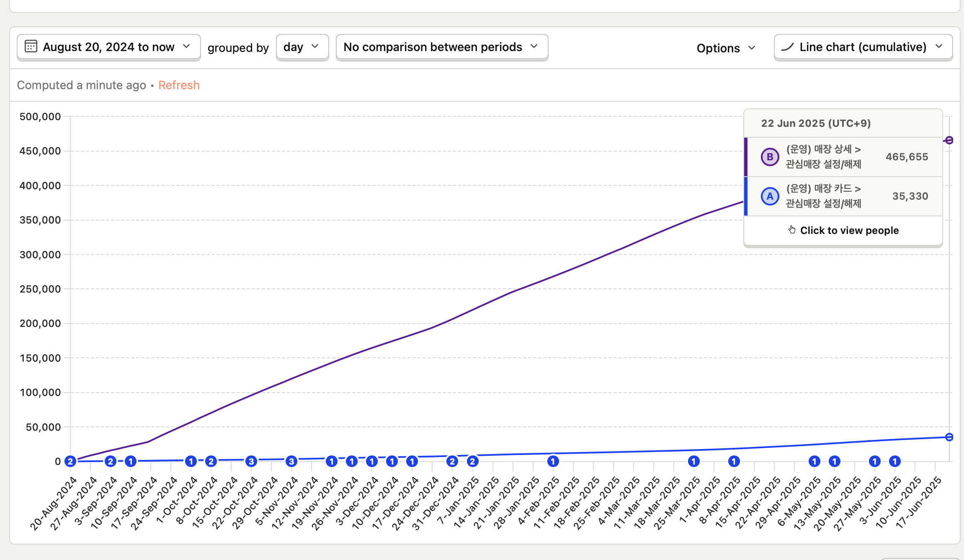Click the purple data point at line end
This screenshot has height=560, width=964.
[x=949, y=140]
